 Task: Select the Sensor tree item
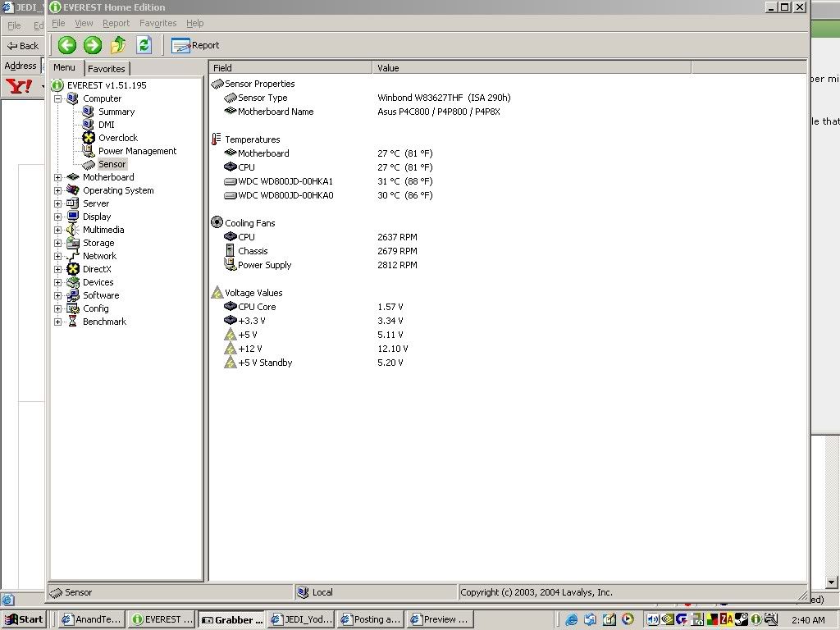tap(112, 164)
